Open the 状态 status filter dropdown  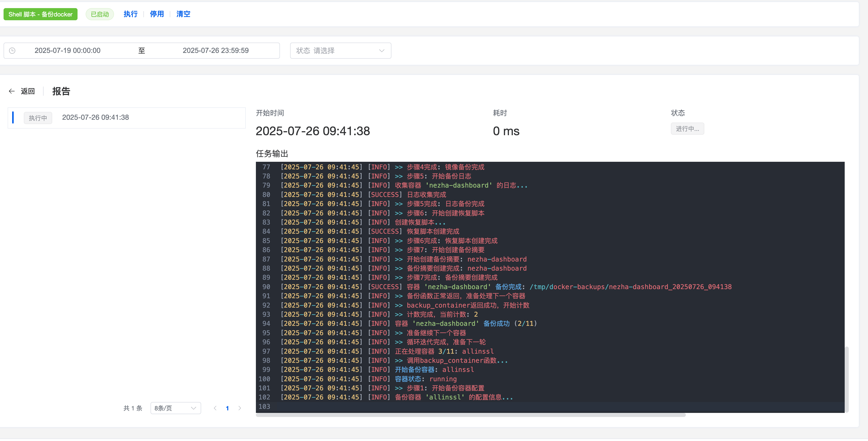[x=340, y=50]
